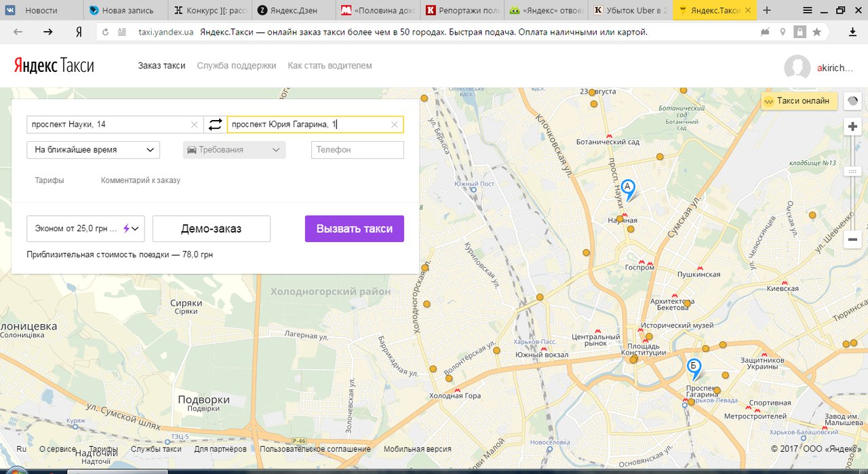
Task: Click the Демо-заказ button
Action: click(212, 229)
